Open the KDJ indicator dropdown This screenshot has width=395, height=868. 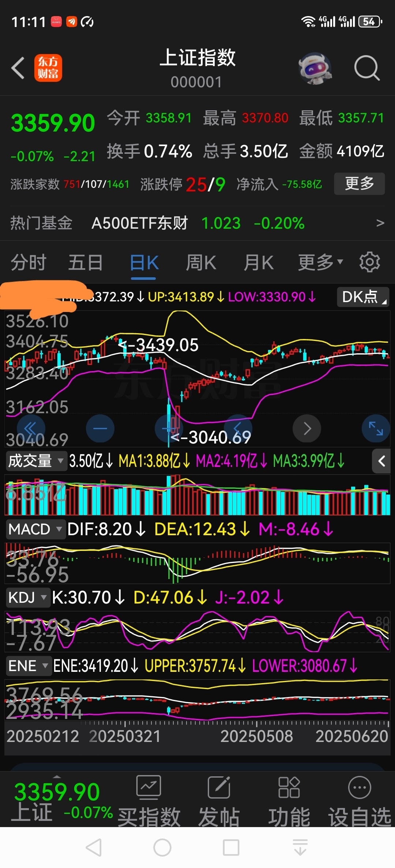pyautogui.click(x=28, y=598)
